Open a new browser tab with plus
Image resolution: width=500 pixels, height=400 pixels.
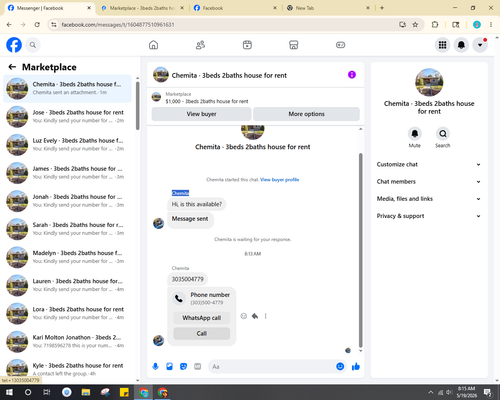click(382, 8)
